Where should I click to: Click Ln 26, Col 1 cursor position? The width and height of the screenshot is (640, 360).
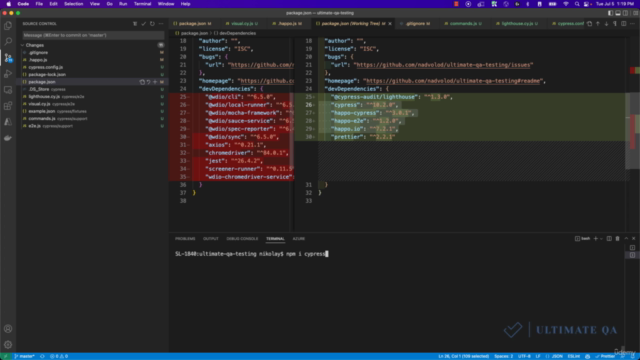click(464, 356)
